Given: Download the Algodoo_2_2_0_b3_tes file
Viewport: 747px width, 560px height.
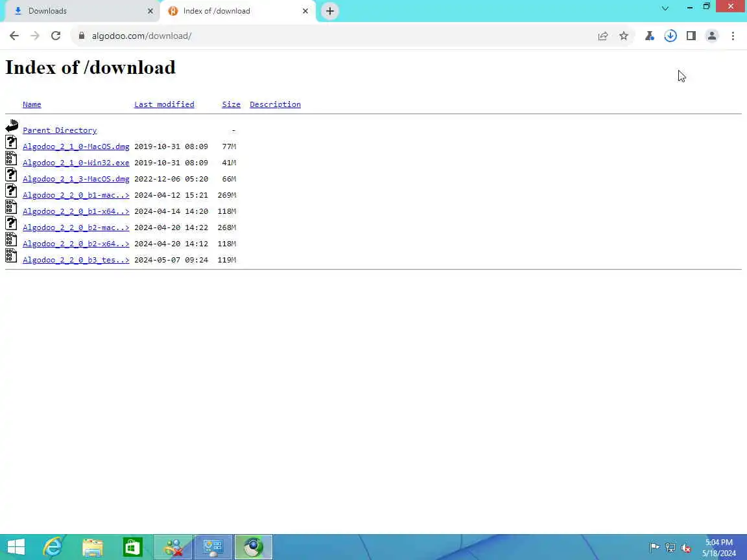Looking at the screenshot, I should tap(76, 259).
